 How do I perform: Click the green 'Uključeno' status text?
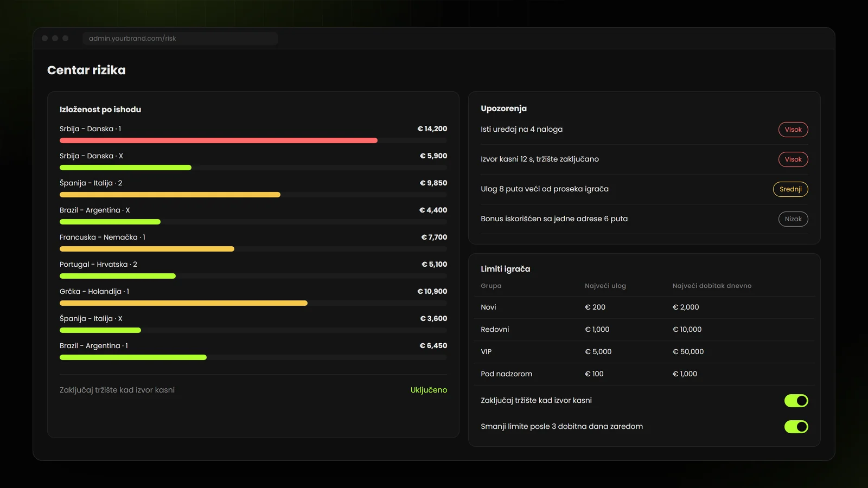(429, 390)
